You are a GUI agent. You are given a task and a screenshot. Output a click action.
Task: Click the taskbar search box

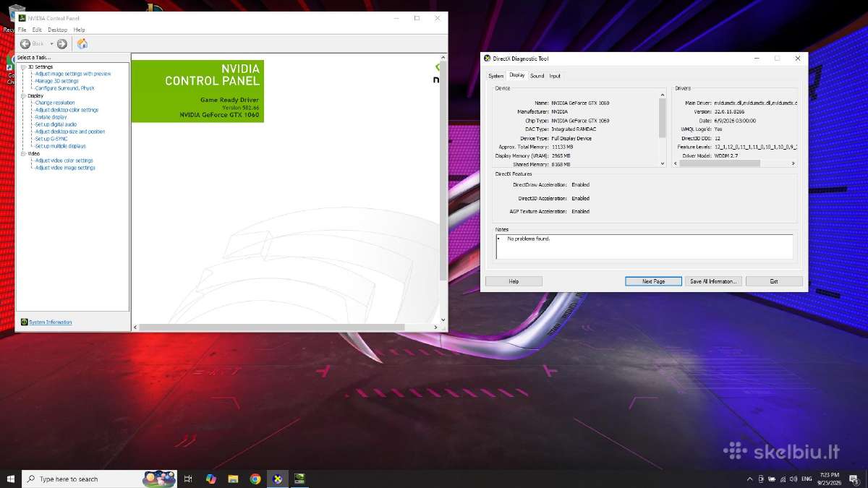pyautogui.click(x=99, y=479)
